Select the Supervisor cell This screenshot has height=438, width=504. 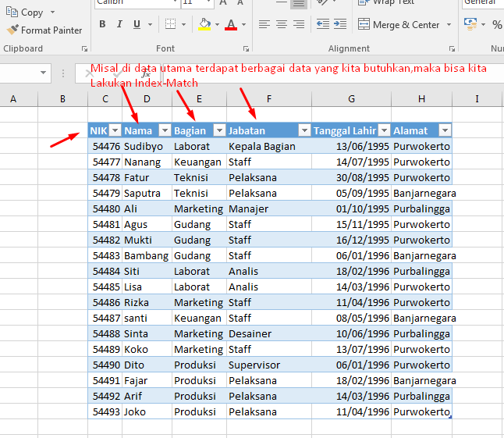tap(269, 365)
